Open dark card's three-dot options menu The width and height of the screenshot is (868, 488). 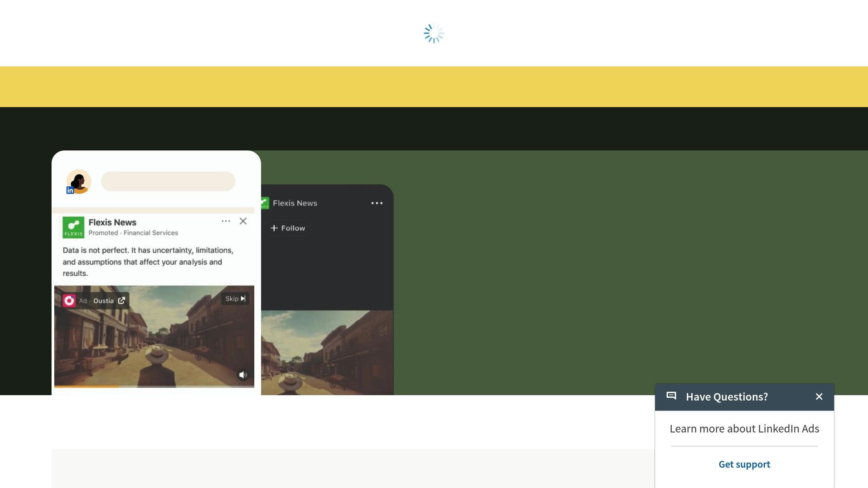(377, 203)
